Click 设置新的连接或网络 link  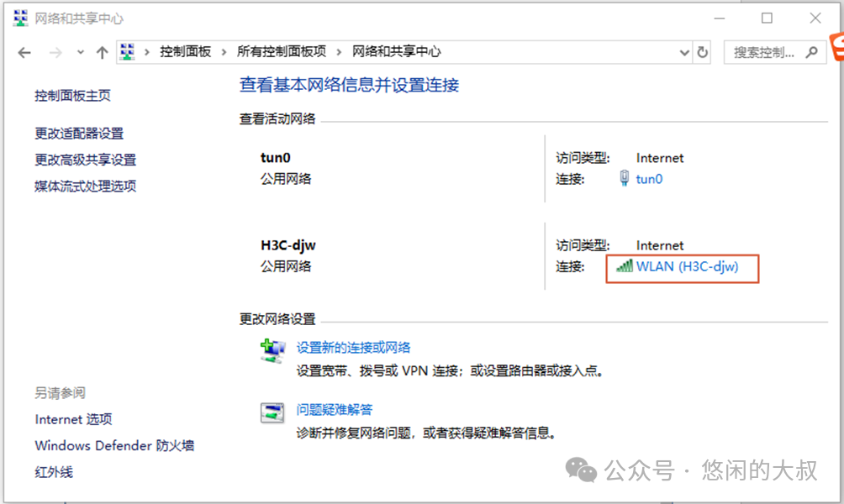point(353,348)
